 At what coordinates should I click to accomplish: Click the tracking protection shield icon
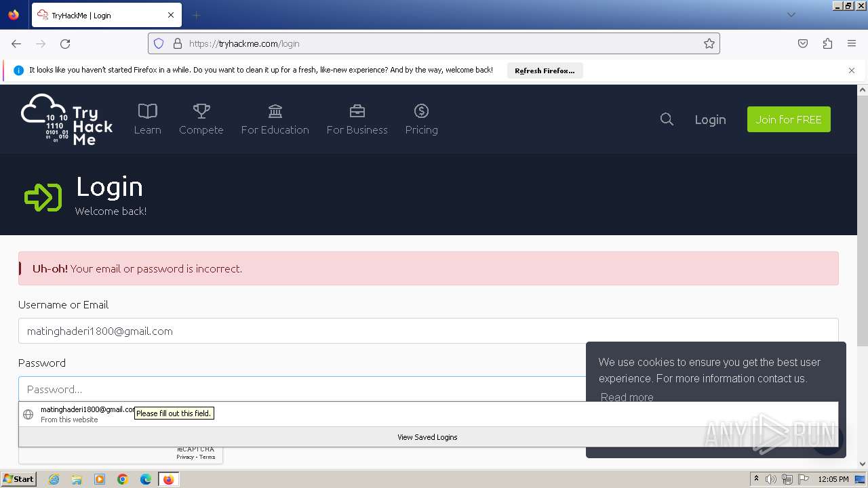click(159, 43)
